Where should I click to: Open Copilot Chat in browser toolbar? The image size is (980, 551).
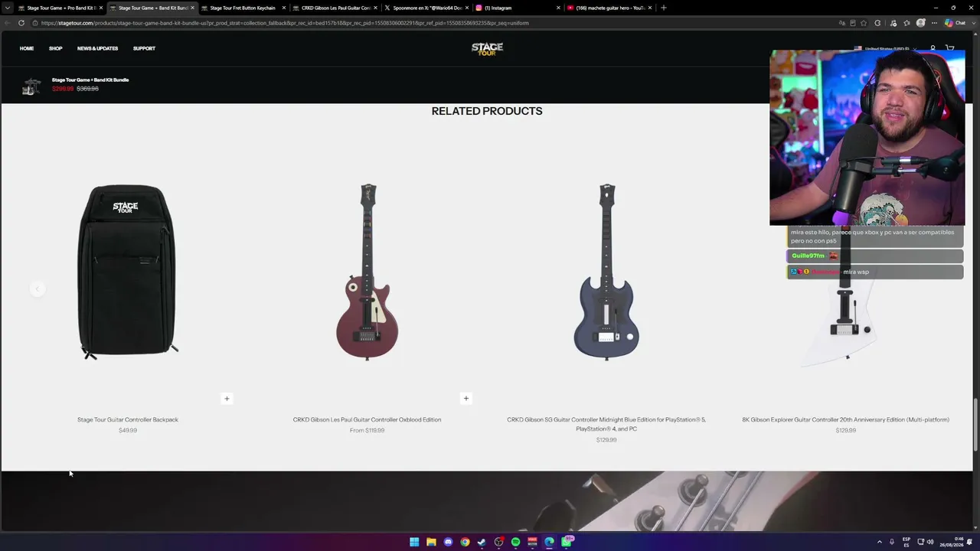[955, 23]
